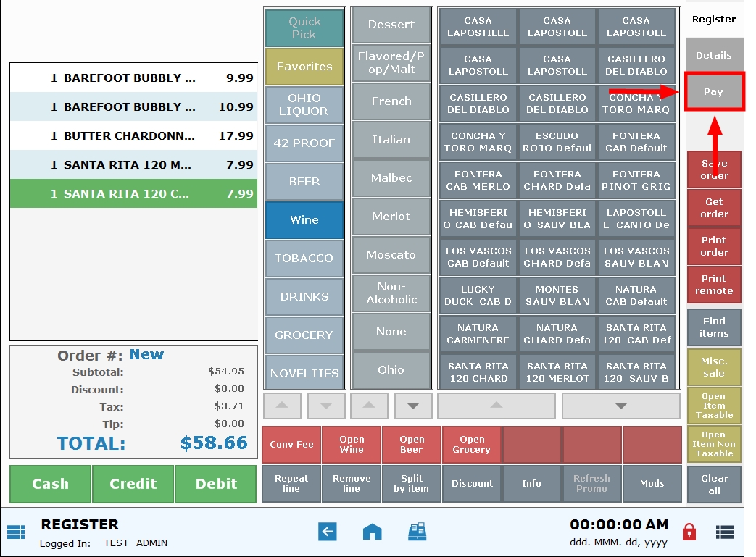756x557 pixels.
Task: Open the OHIO LIQUOR department
Action: point(304,104)
